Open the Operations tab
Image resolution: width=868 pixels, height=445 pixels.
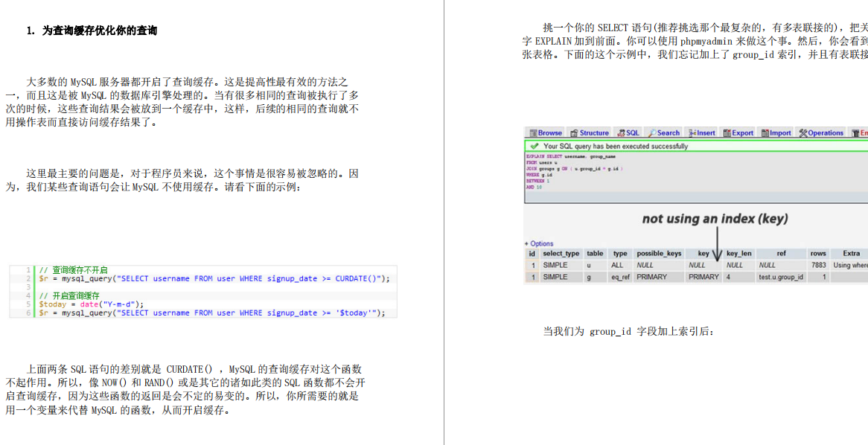tap(822, 133)
